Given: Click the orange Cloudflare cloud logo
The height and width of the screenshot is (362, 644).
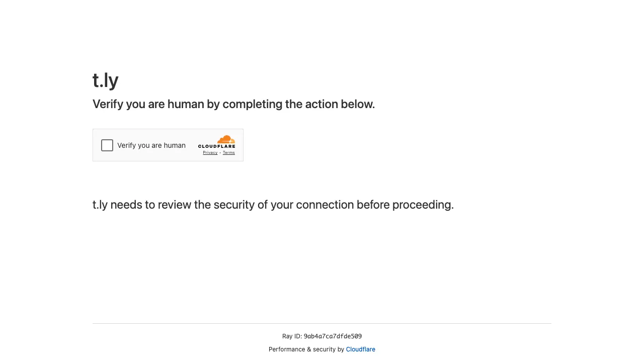Looking at the screenshot, I should [226, 139].
